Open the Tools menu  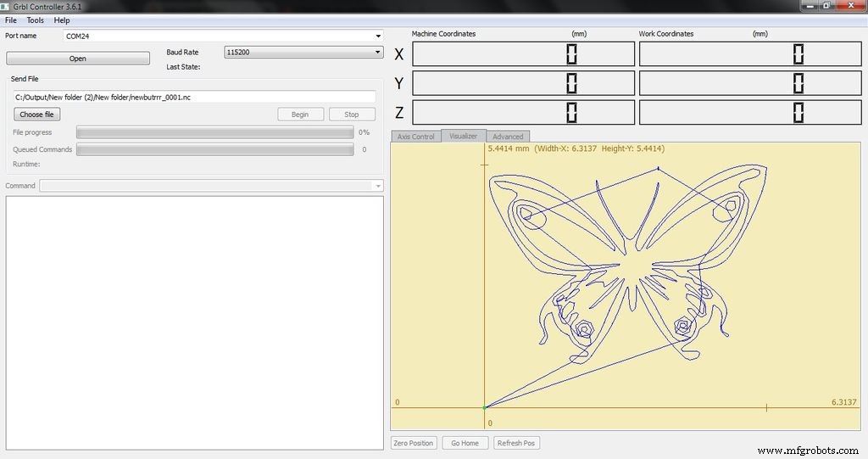pyautogui.click(x=36, y=20)
